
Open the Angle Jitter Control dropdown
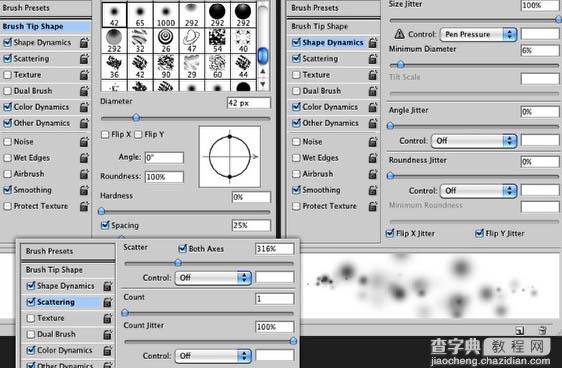click(x=474, y=141)
